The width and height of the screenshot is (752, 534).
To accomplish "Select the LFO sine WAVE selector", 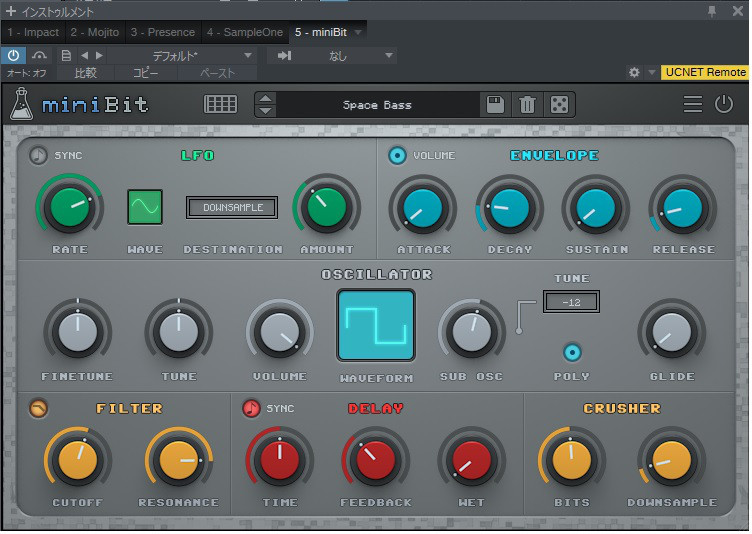I will coord(145,207).
